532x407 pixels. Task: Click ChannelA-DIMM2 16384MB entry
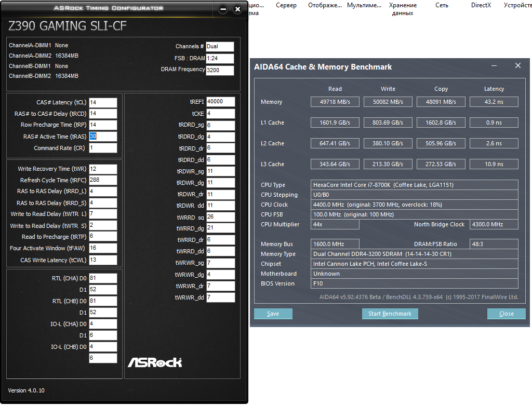tap(44, 56)
